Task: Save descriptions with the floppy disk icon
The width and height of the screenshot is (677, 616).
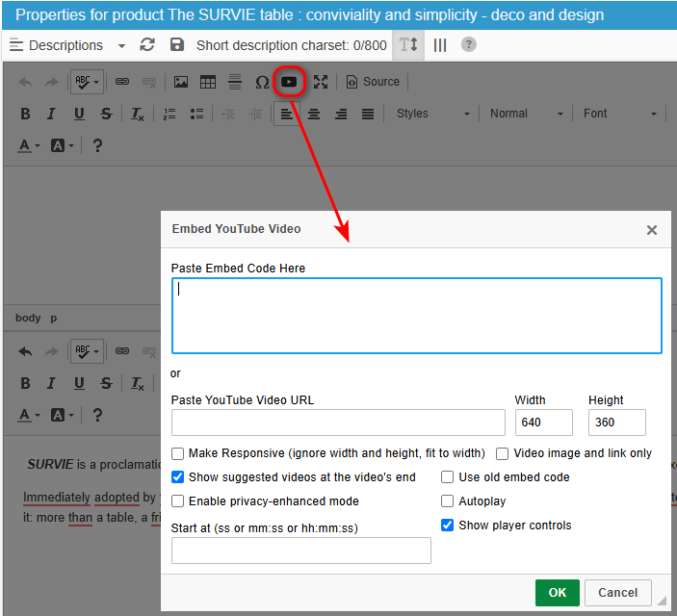Action: pos(177,45)
